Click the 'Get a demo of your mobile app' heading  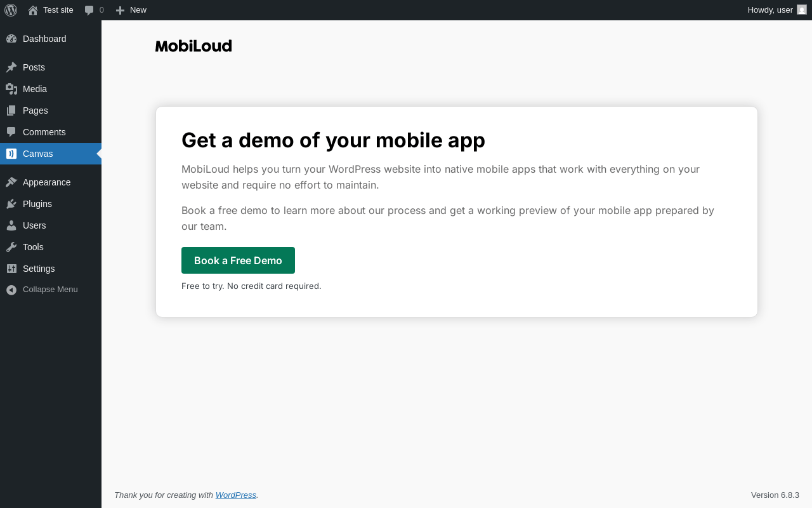[333, 140]
